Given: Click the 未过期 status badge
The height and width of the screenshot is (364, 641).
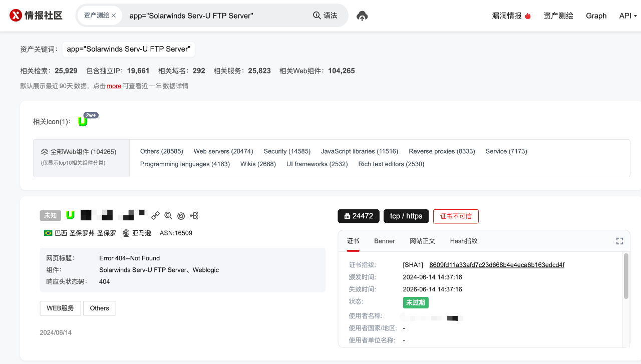Looking at the screenshot, I should click(416, 302).
